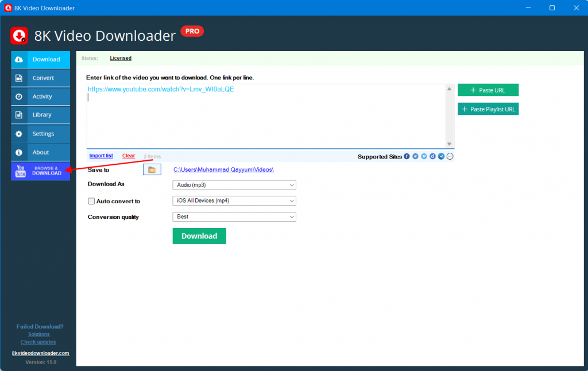
Task: Click the Paste Playlist URL button
Action: (488, 109)
